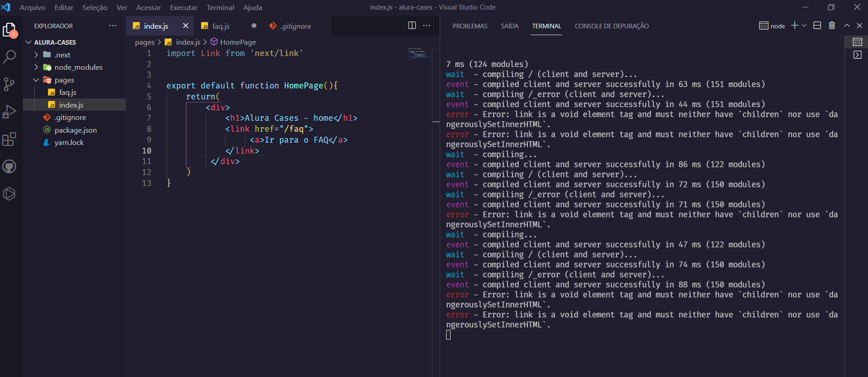Screen dimensions: 868x377
Task: Click unsaved dot on faq.js tab
Action: (x=254, y=26)
